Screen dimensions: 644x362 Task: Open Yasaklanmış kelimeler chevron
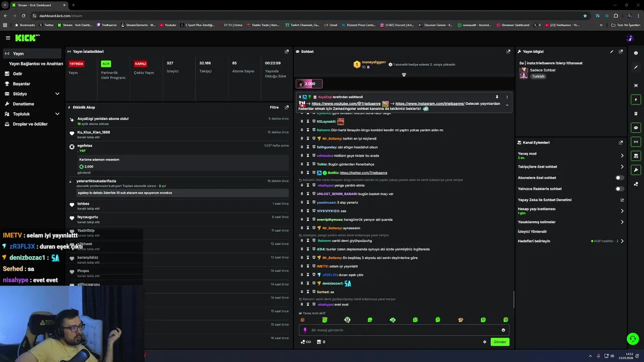click(x=622, y=222)
